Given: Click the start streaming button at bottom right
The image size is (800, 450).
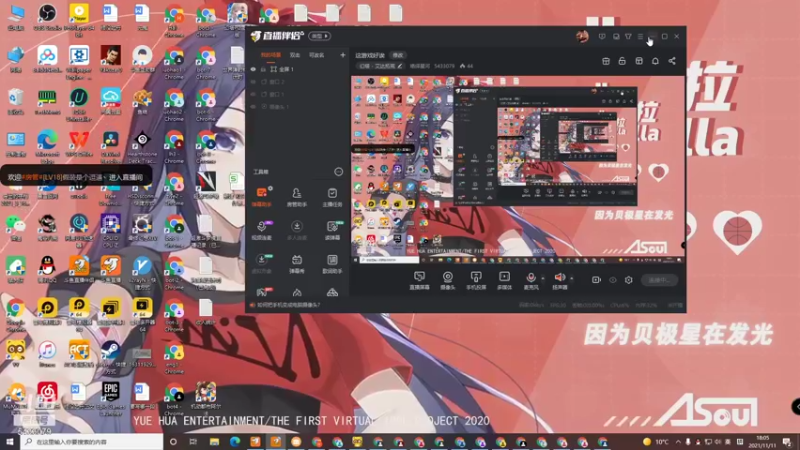Looking at the screenshot, I should pos(659,280).
